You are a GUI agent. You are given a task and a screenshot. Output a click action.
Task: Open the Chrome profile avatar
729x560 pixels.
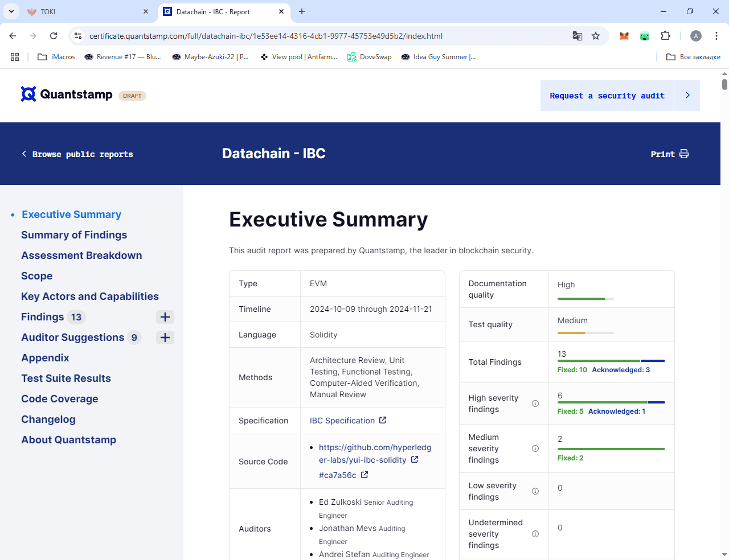click(x=696, y=36)
